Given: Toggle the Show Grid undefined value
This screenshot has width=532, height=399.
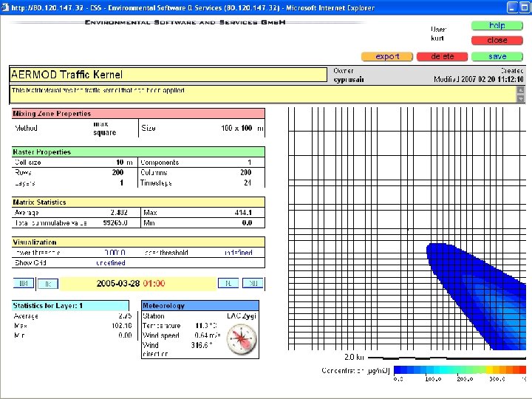Looking at the screenshot, I should point(111,262).
